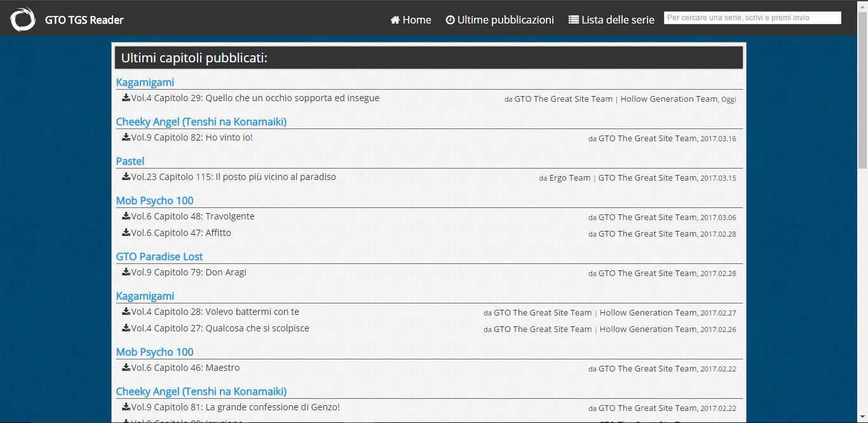868x423 pixels.
Task: Open the second Kagamigami series heading
Action: tap(145, 296)
